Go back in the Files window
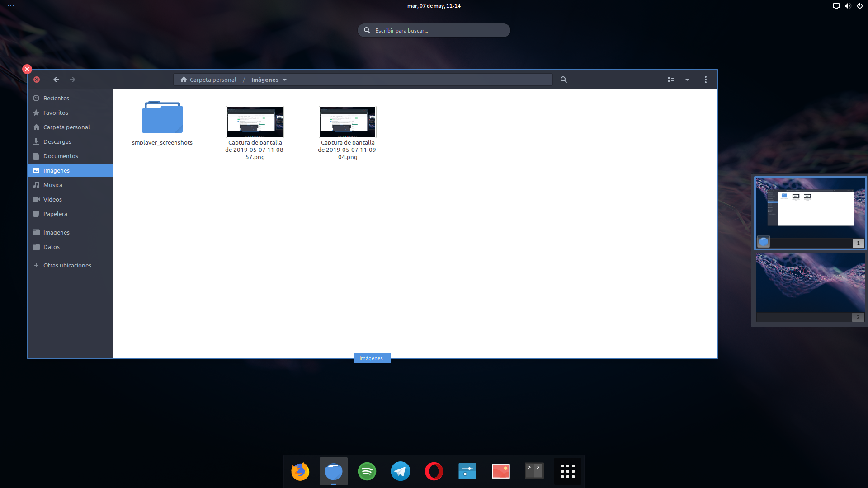Viewport: 868px width, 488px height. [x=56, y=80]
